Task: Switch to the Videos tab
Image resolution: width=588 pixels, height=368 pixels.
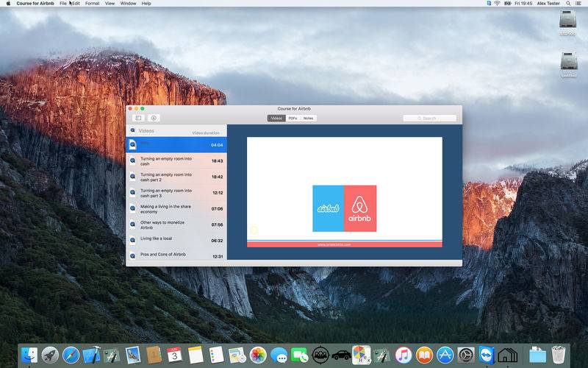Action: 276,118
